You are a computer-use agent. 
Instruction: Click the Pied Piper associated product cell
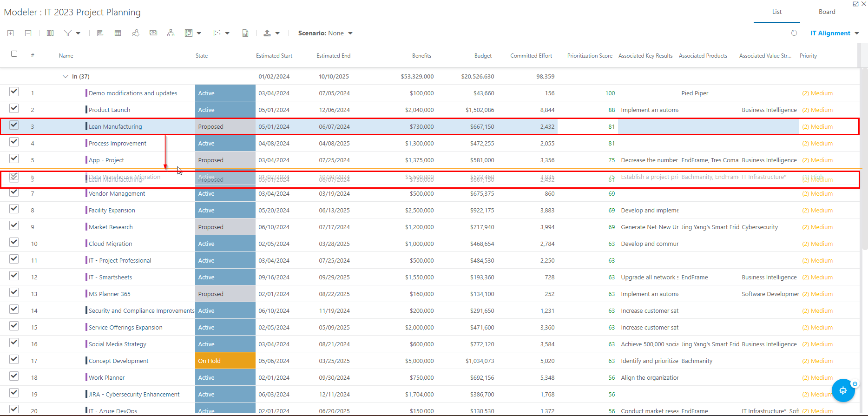click(695, 93)
